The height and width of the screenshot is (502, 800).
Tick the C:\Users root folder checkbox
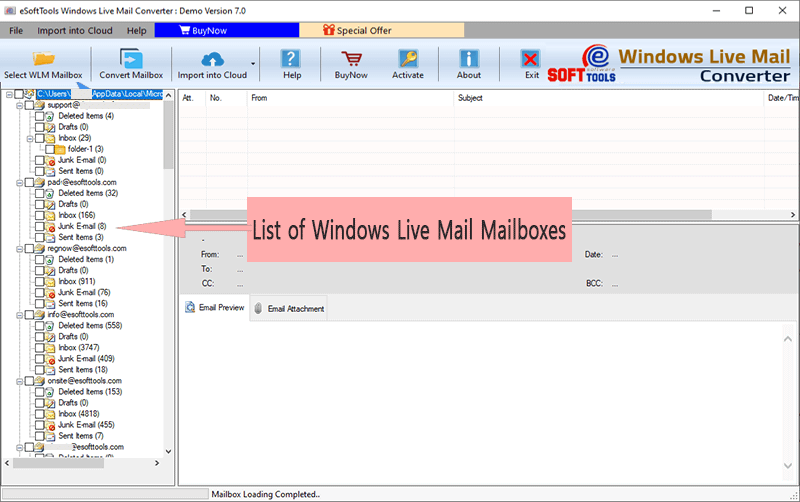point(19,94)
